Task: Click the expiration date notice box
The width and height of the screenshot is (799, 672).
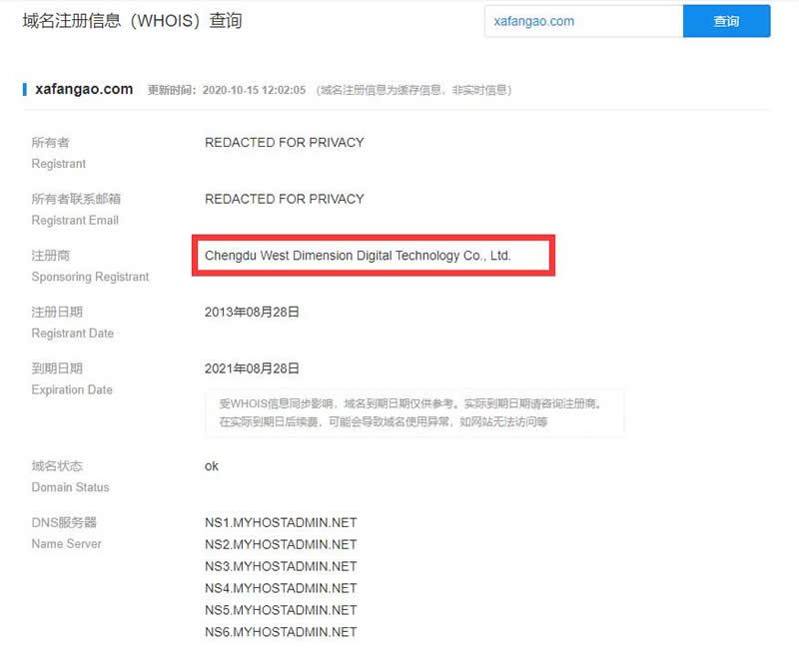Action: coord(414,412)
